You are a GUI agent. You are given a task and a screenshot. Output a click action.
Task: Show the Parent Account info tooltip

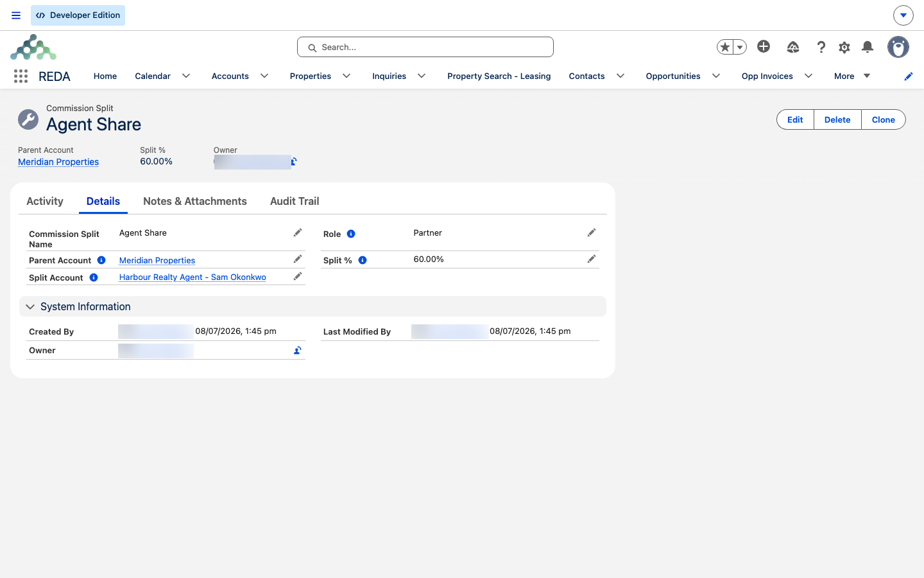point(101,260)
